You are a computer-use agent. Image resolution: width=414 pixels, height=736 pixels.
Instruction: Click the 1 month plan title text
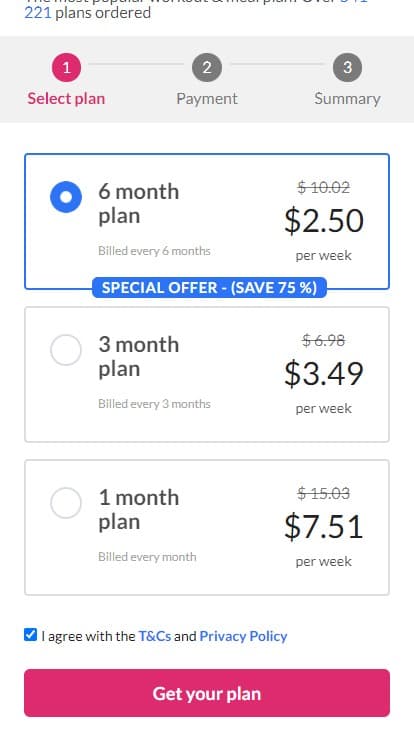pos(139,510)
